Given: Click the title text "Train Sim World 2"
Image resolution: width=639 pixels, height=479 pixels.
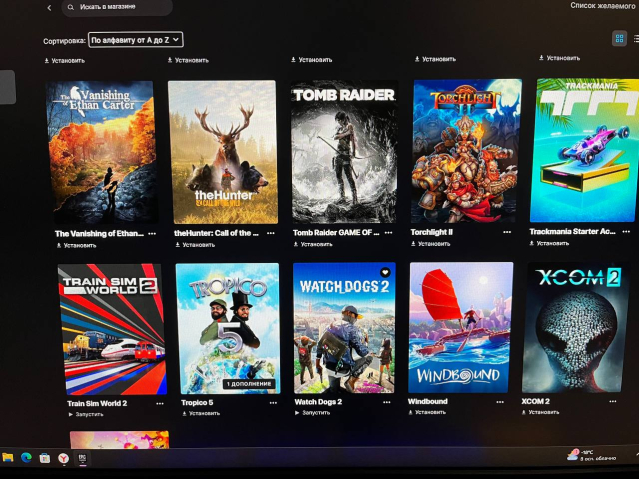Looking at the screenshot, I should [x=97, y=404].
